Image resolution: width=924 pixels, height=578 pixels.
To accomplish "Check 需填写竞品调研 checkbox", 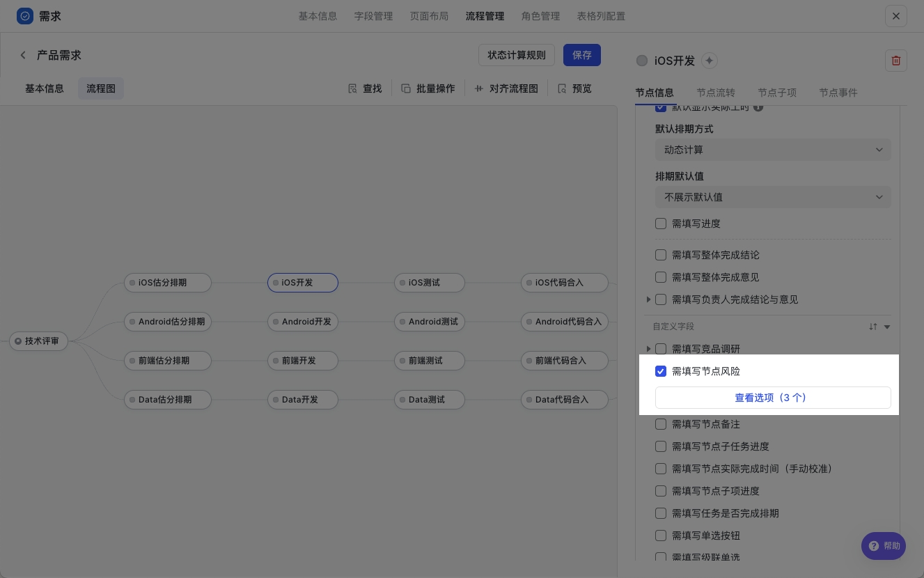I will pos(661,349).
